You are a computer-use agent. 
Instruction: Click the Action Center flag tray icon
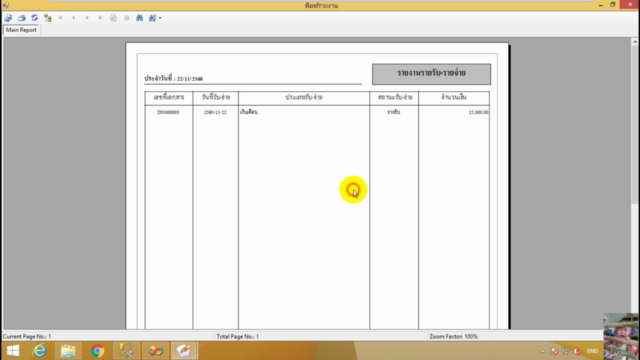[554, 351]
